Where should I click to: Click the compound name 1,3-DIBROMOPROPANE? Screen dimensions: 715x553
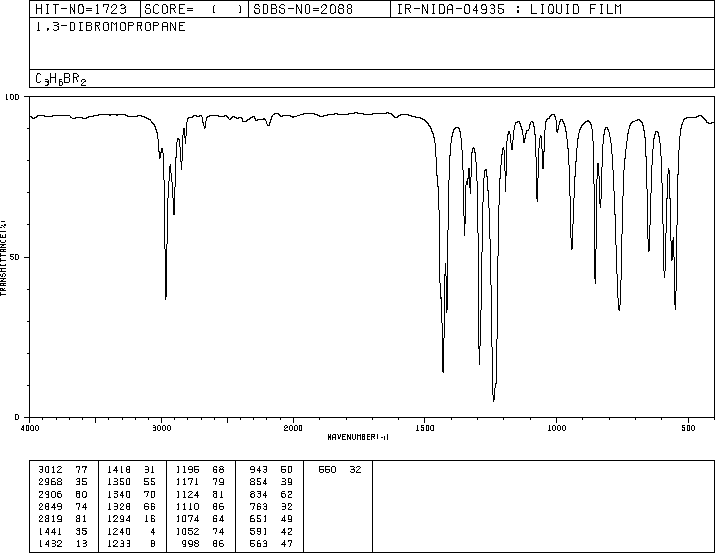click(110, 27)
